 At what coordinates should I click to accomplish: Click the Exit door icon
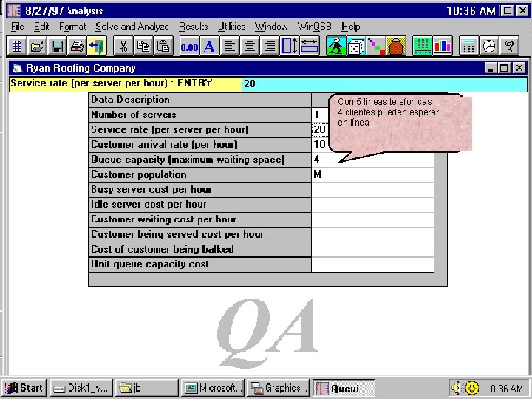[97, 46]
